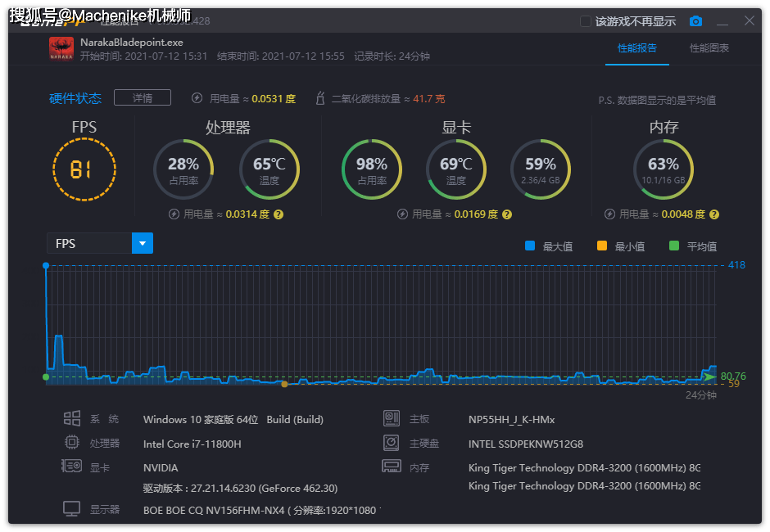Open the 详情 hardware details button
This screenshot has height=532, width=770.
pyautogui.click(x=143, y=97)
